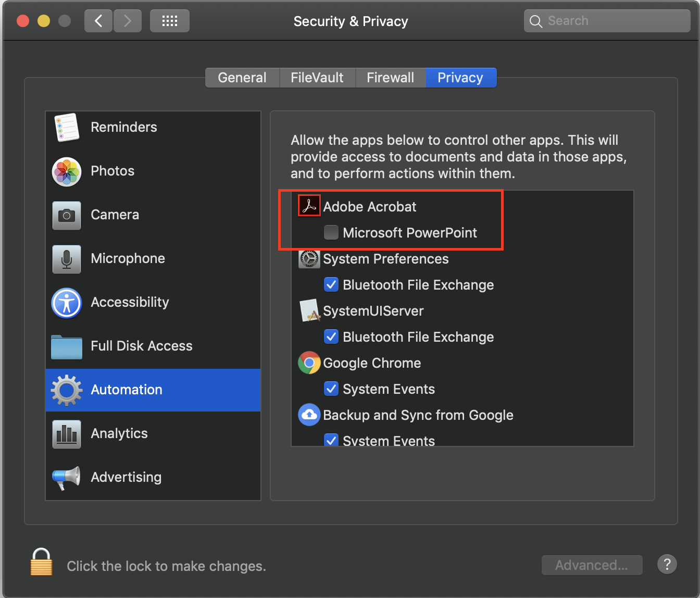Image resolution: width=700 pixels, height=598 pixels.
Task: Uncheck Bluetooth File Exchange under SystemUIServer
Action: 331,337
